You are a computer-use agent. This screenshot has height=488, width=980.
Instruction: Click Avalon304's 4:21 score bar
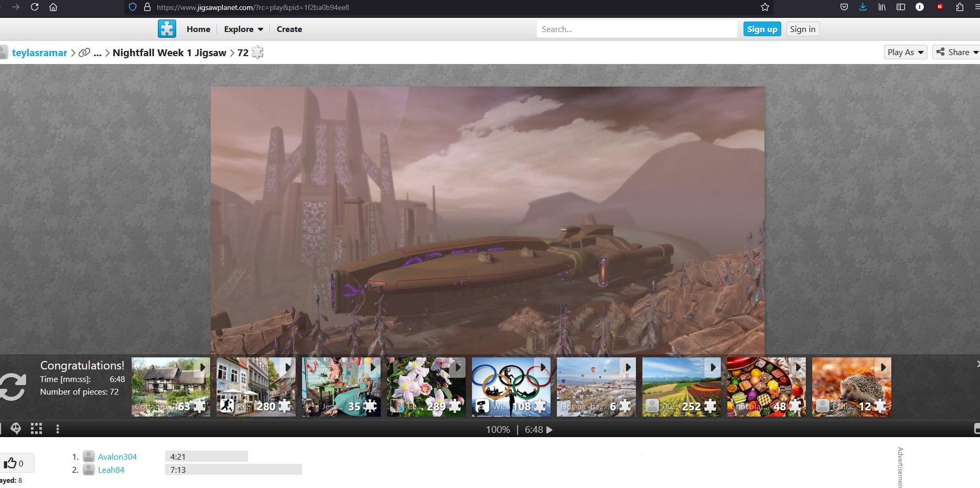207,457
